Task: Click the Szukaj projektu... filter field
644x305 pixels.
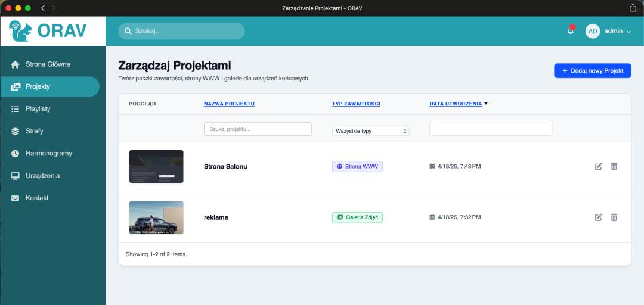Action: click(258, 129)
